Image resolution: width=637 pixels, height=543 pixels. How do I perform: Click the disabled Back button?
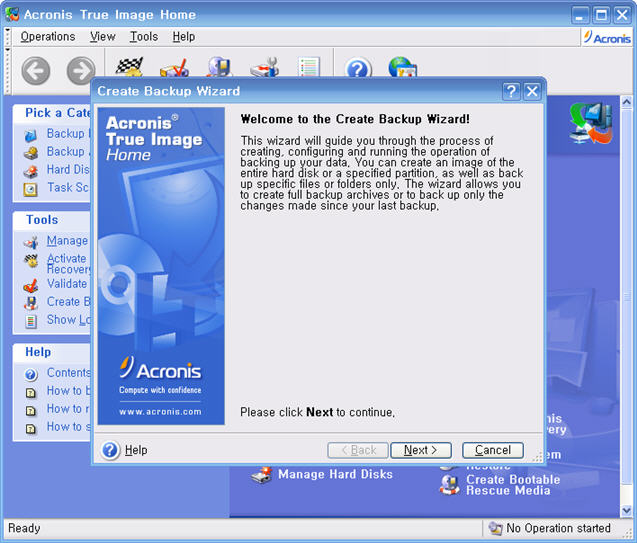tap(358, 450)
